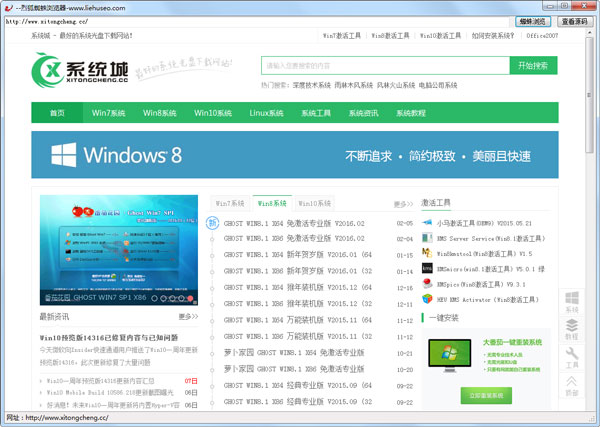The height and width of the screenshot is (427, 600).
Task: Open GHOST WIN8.1 X64 新年贺岁版 V2016.01
Action: [x=298, y=254]
